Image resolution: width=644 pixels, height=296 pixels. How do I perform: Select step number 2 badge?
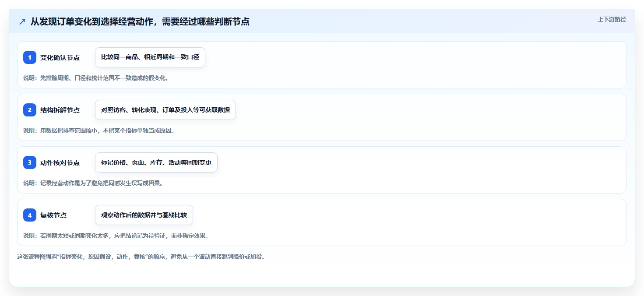(30, 110)
